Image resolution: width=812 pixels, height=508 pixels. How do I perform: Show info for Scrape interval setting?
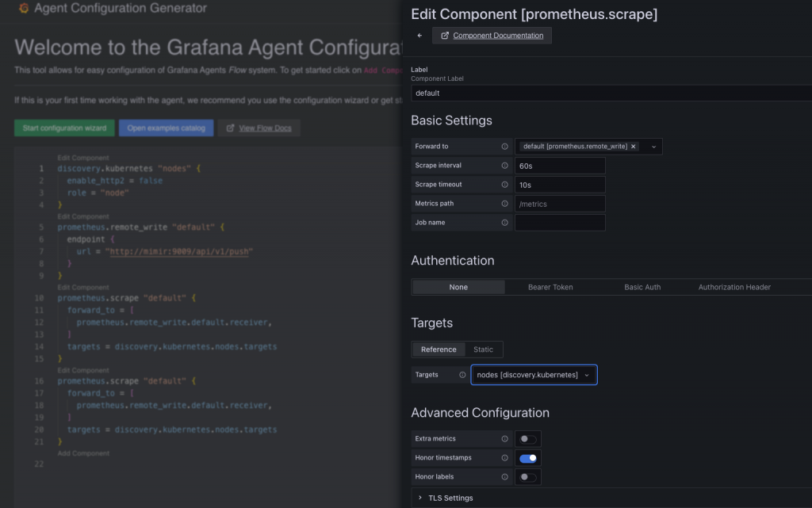(504, 166)
